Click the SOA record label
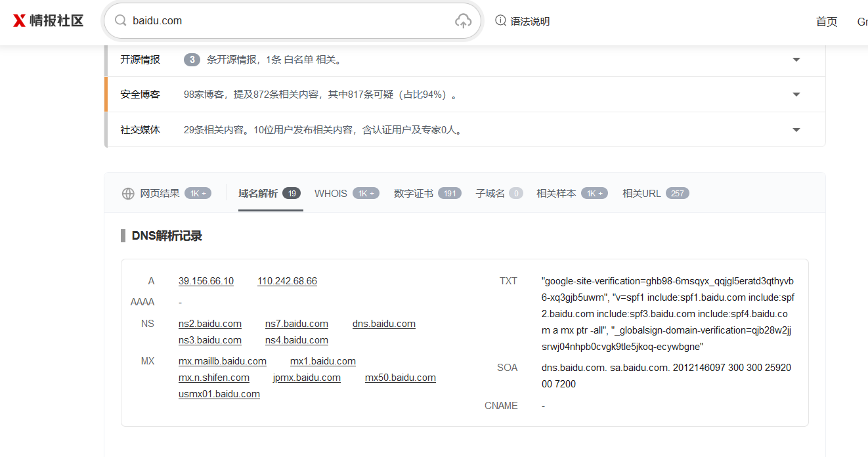 tap(508, 368)
